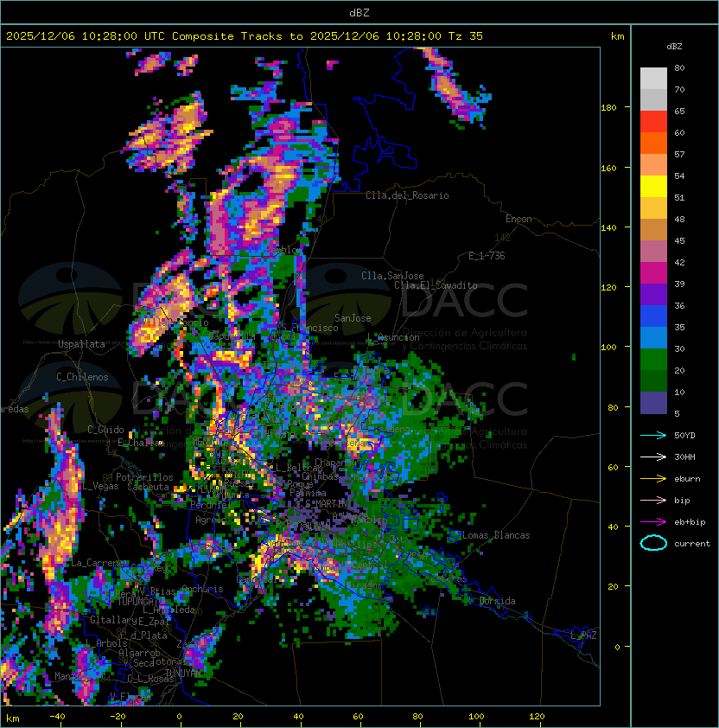This screenshot has width=719, height=728.
Task: Click the Uspallata map label
Action: (81, 344)
